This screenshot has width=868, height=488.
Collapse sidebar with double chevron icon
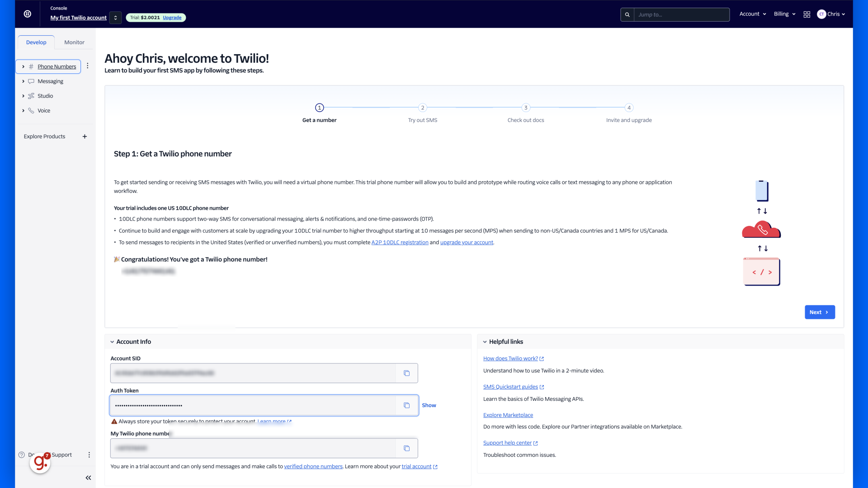click(88, 478)
